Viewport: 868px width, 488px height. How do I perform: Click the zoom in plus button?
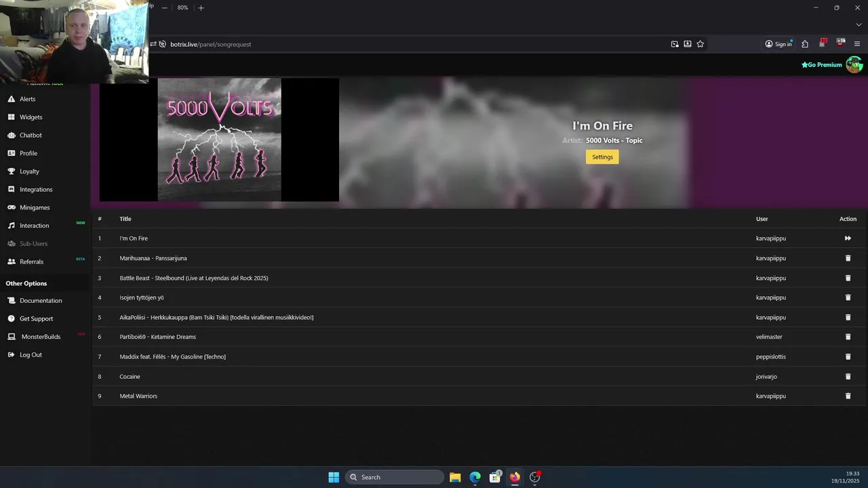201,7
